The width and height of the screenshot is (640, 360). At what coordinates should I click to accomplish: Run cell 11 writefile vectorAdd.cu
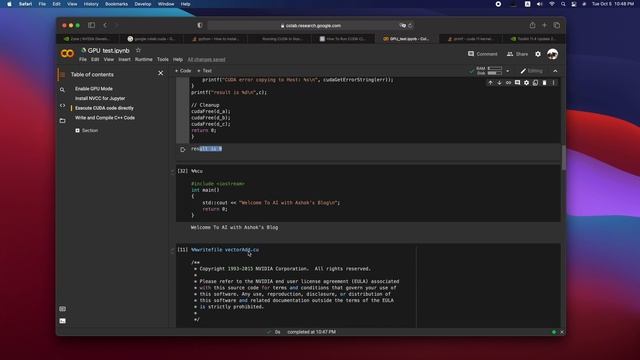pyautogui.click(x=182, y=249)
